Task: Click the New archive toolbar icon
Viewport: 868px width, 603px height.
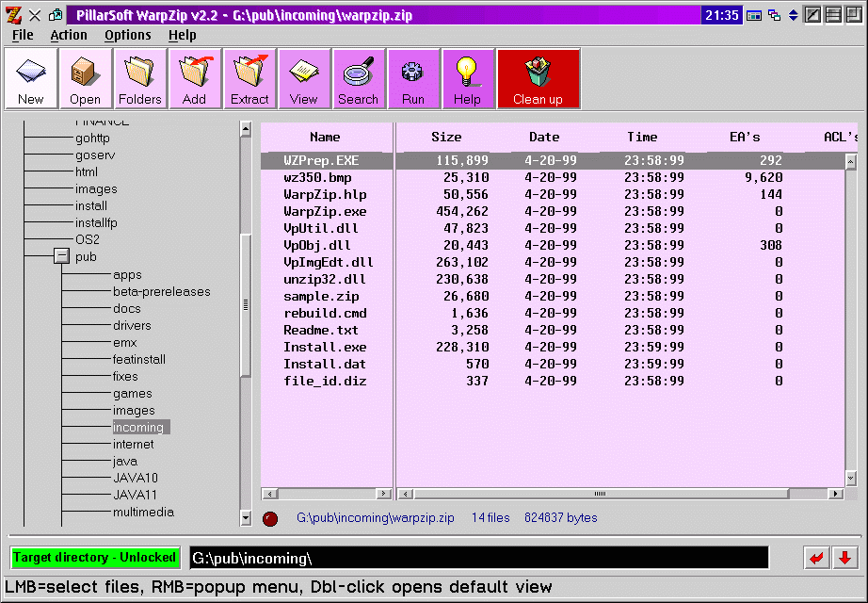Action: [30, 78]
